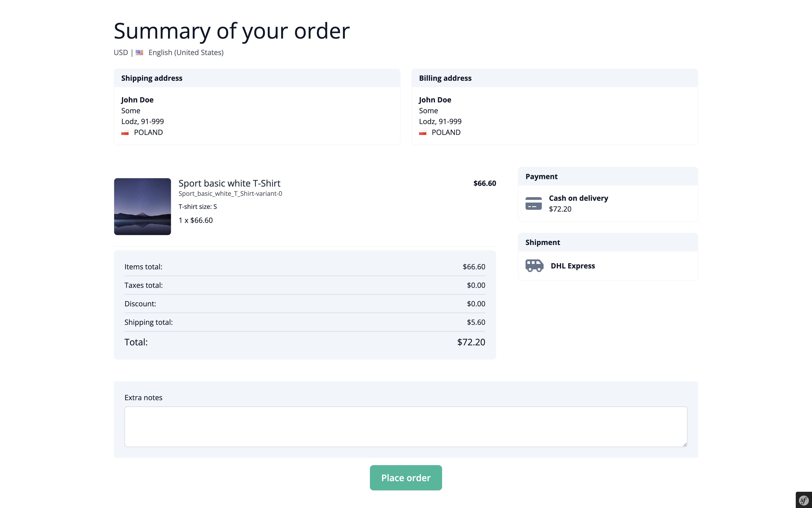Click the Shipping total $5.60 amount
812x508 pixels.
(x=476, y=323)
